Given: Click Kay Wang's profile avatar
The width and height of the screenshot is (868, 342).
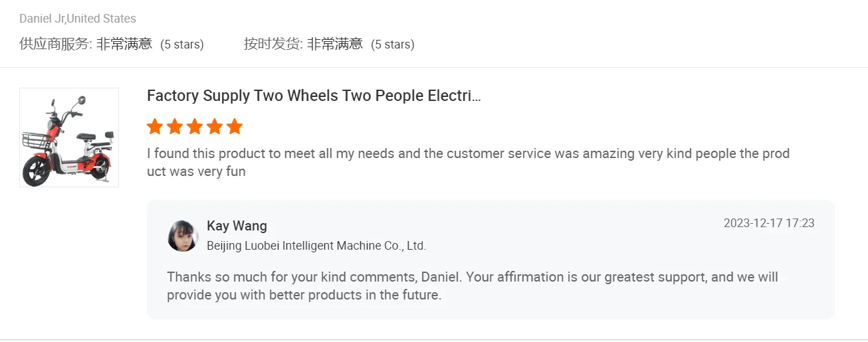Looking at the screenshot, I should [x=183, y=236].
